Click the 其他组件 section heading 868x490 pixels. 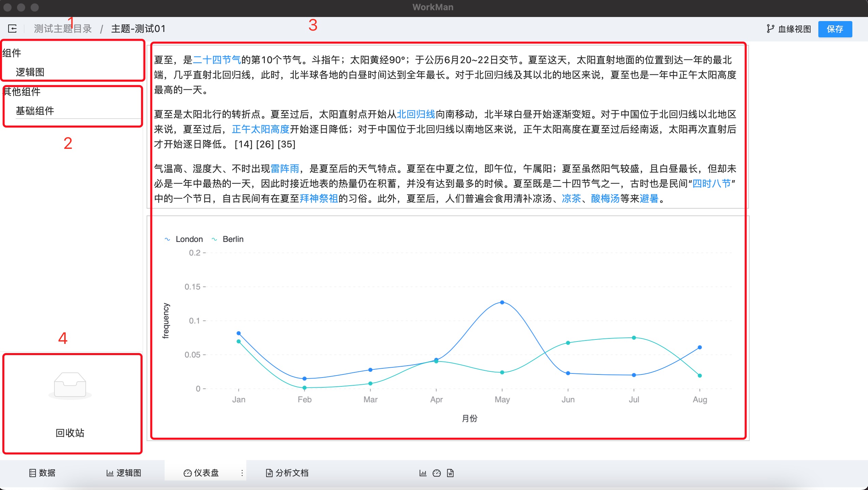click(x=21, y=91)
